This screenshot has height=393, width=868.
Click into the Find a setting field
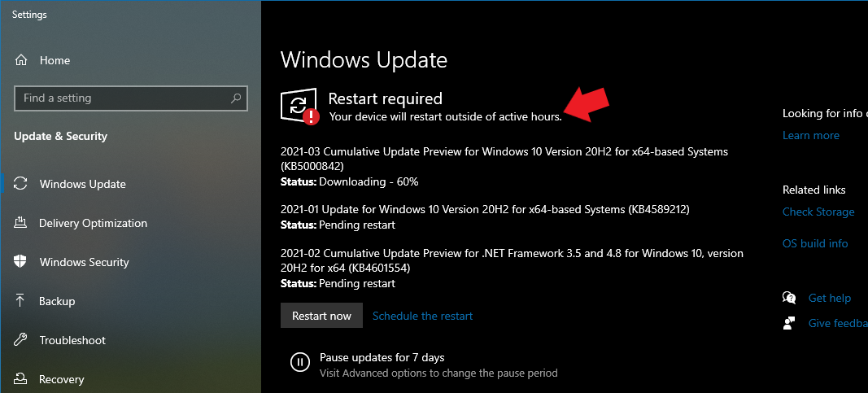[131, 98]
